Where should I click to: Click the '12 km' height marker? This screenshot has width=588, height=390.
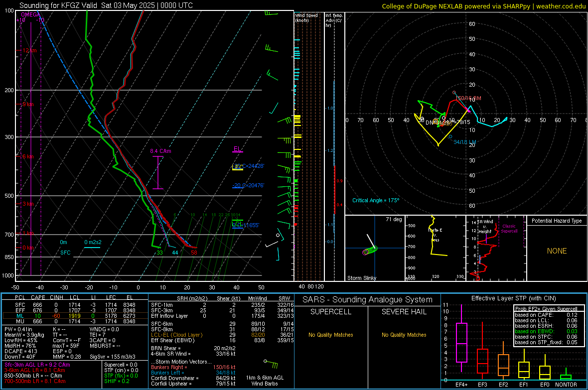pos(29,50)
